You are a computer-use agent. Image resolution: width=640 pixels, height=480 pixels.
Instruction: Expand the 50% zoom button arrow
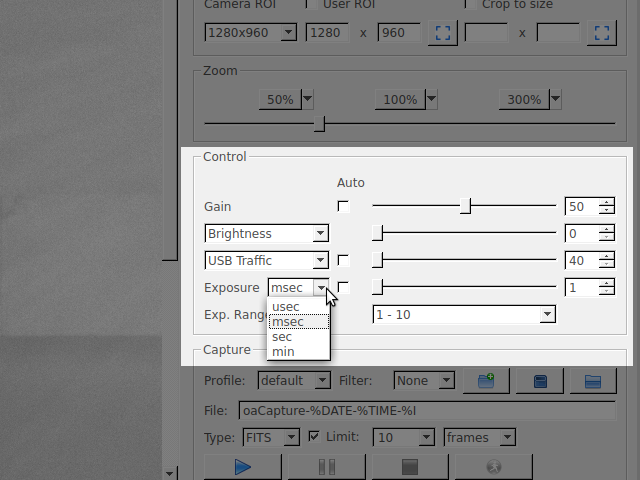click(x=308, y=99)
